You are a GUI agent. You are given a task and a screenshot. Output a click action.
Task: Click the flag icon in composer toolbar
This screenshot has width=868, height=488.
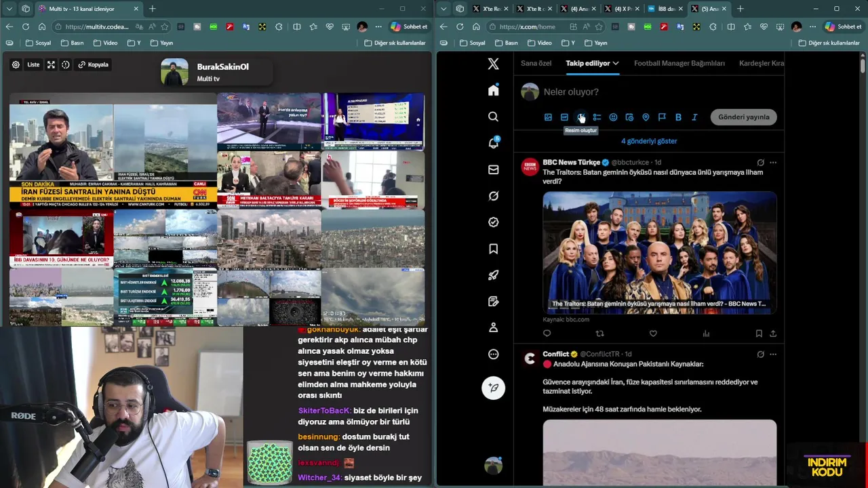coord(662,117)
